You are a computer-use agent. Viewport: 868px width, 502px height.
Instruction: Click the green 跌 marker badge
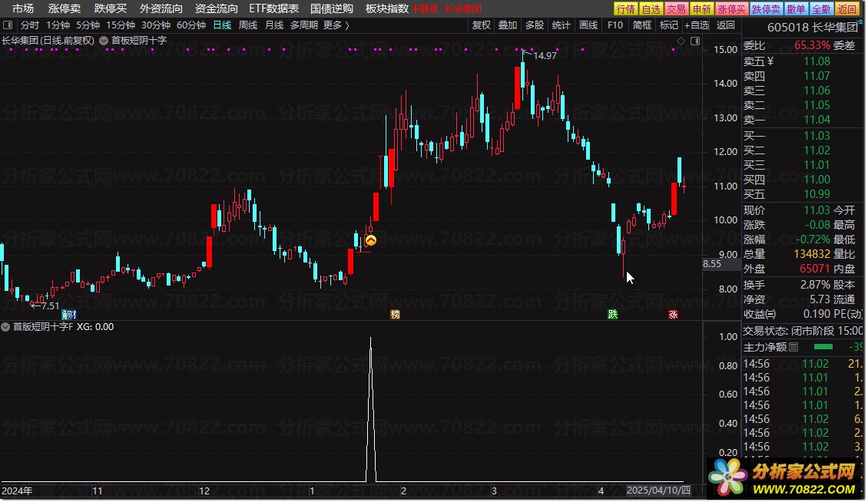pos(613,315)
